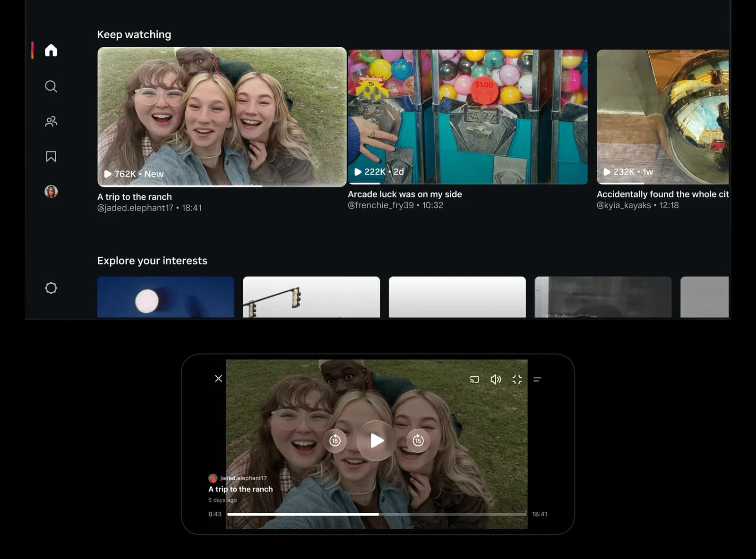Screen dimensions: 756x559
Task: Click the 232K views play badge
Action: pos(628,172)
